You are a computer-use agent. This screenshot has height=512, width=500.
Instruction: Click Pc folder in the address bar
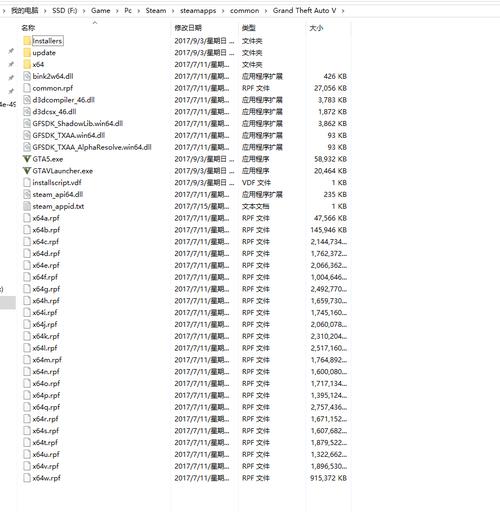pyautogui.click(x=128, y=11)
